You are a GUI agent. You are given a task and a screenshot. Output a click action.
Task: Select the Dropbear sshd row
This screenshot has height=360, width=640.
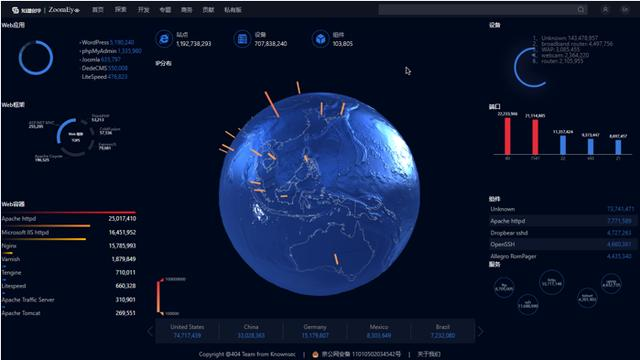[562, 233]
